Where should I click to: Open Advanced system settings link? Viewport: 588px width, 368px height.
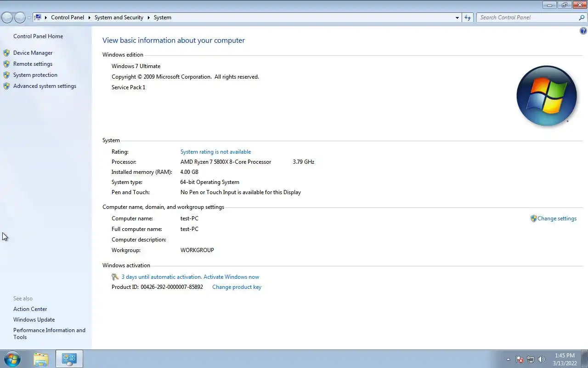(x=45, y=86)
